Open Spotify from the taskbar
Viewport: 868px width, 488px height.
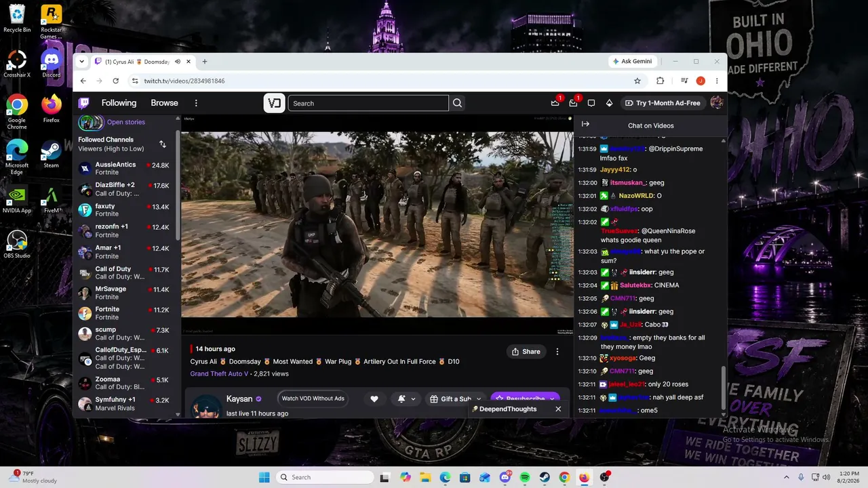click(x=525, y=477)
